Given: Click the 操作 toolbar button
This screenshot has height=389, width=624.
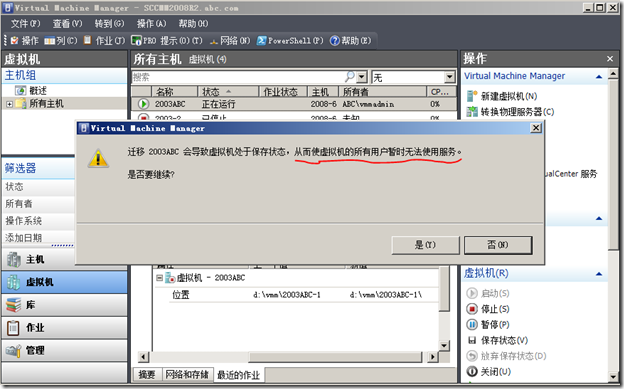Looking at the screenshot, I should coord(25,41).
